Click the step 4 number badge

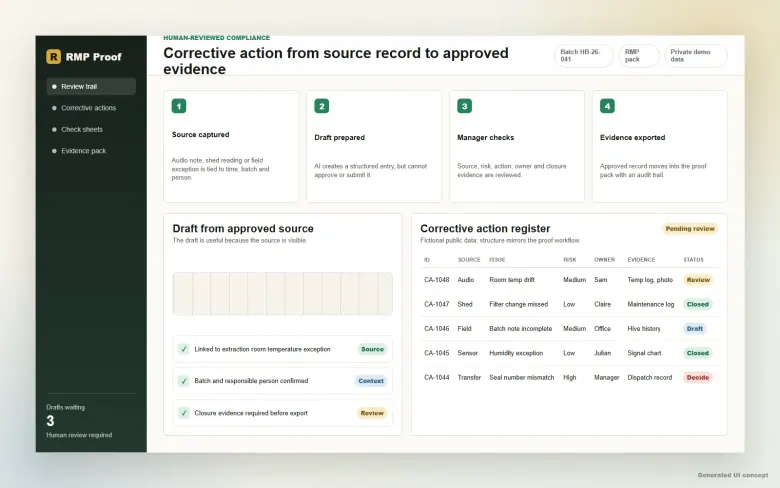(607, 106)
